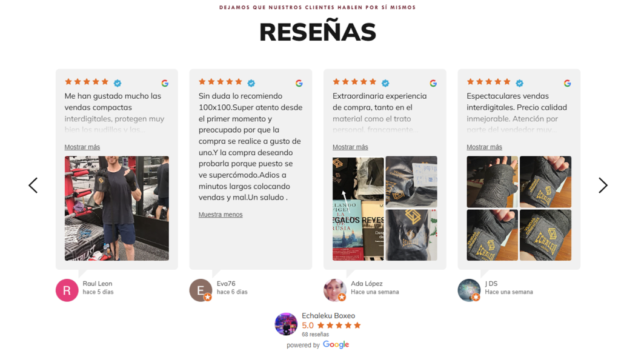Open Eva76's profile avatar
The image size is (644, 351).
[x=201, y=290]
